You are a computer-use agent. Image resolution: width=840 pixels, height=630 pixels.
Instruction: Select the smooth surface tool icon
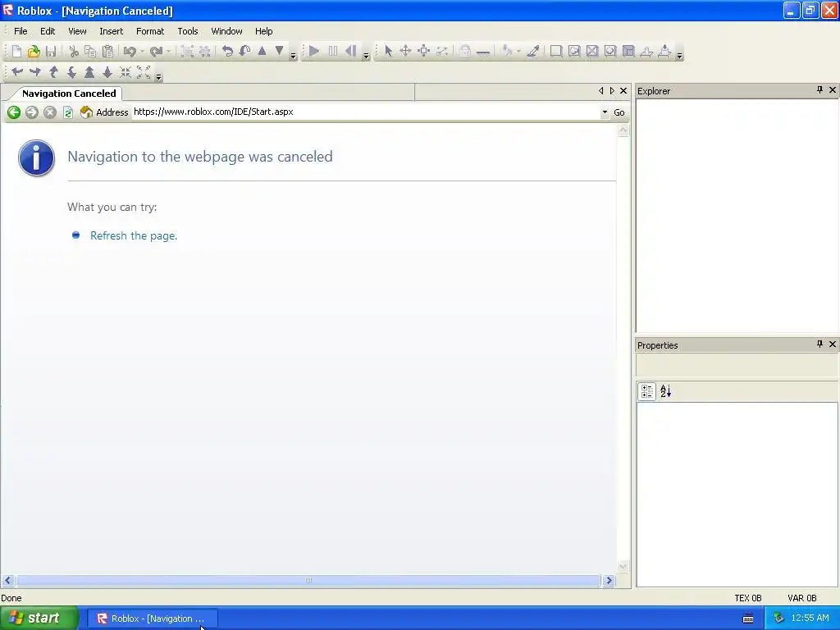click(x=556, y=52)
